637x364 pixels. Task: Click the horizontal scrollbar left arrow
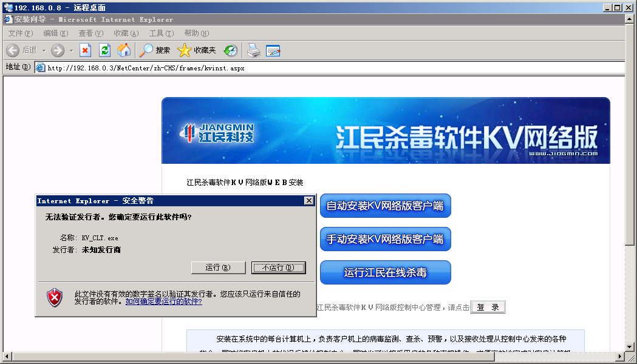tap(7, 357)
